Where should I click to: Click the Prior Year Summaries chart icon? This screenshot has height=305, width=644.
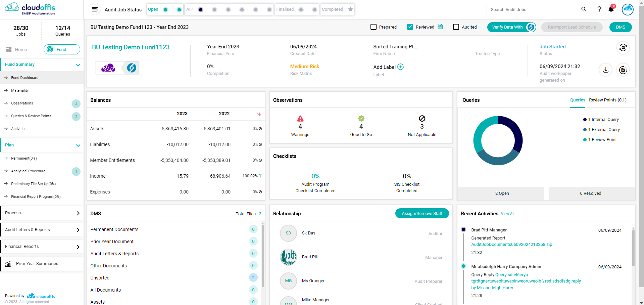tap(8, 264)
